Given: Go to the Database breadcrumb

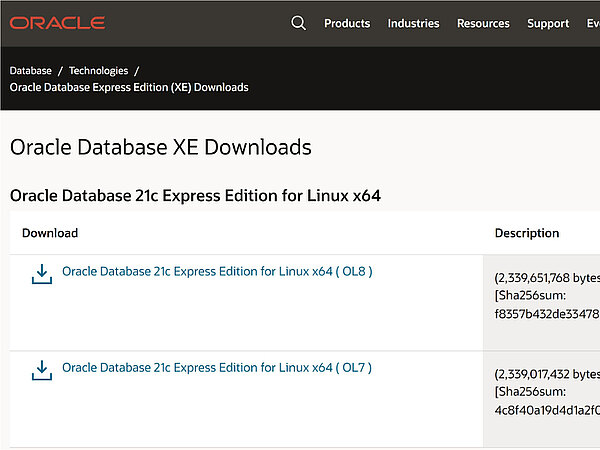Looking at the screenshot, I should [x=30, y=71].
